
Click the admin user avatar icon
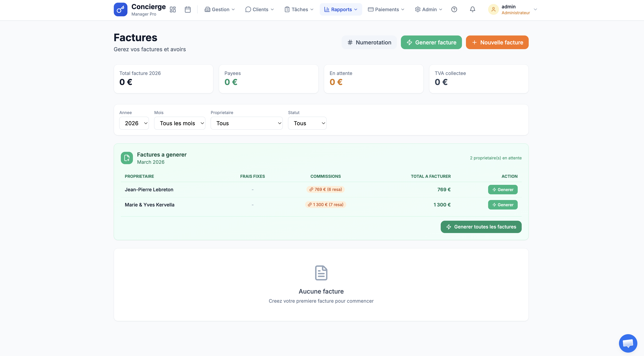tap(493, 9)
